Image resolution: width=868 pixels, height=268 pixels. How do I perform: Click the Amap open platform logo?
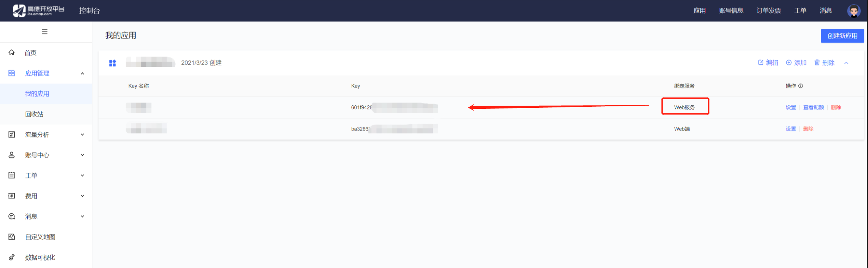(x=38, y=10)
